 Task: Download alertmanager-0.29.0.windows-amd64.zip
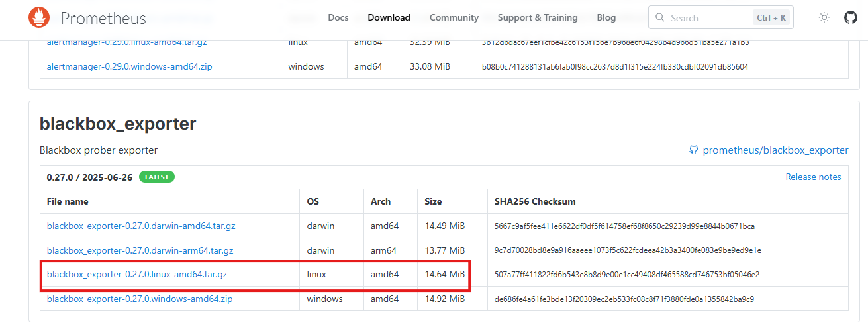pyautogui.click(x=130, y=66)
